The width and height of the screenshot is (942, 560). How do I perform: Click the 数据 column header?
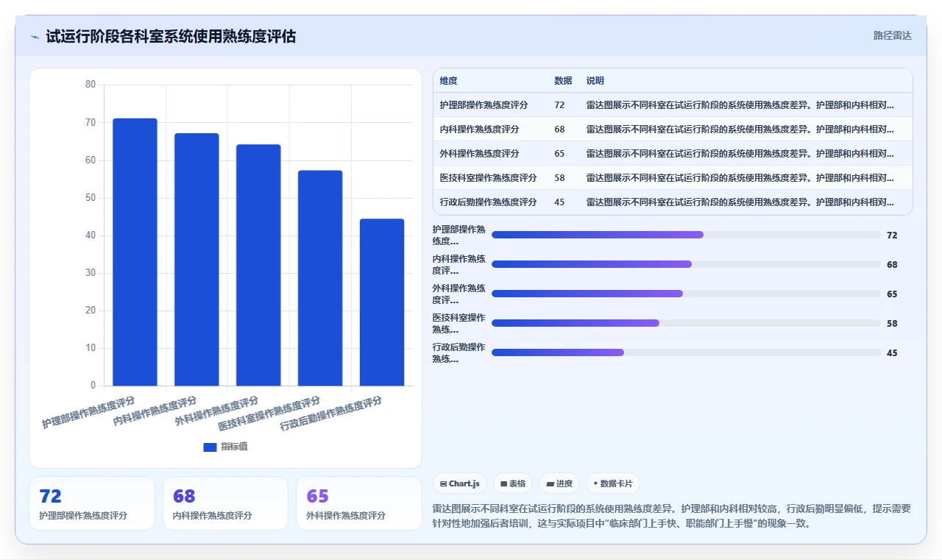coord(563,81)
